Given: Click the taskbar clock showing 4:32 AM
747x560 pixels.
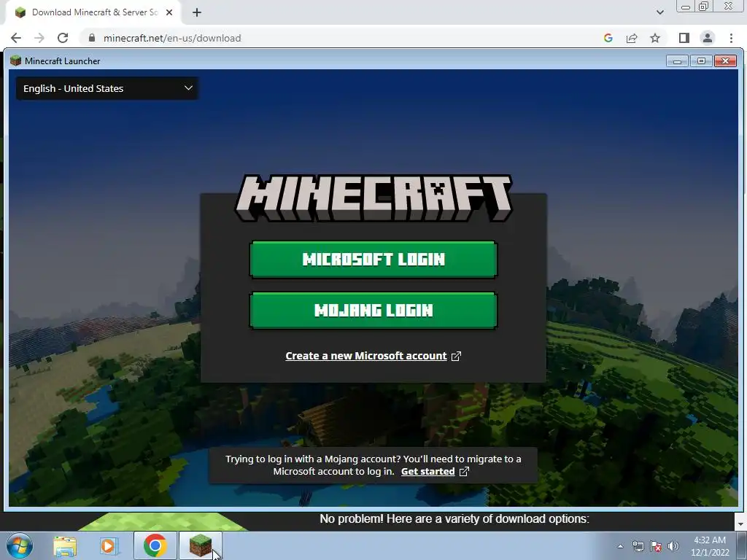Looking at the screenshot, I should 710,546.
